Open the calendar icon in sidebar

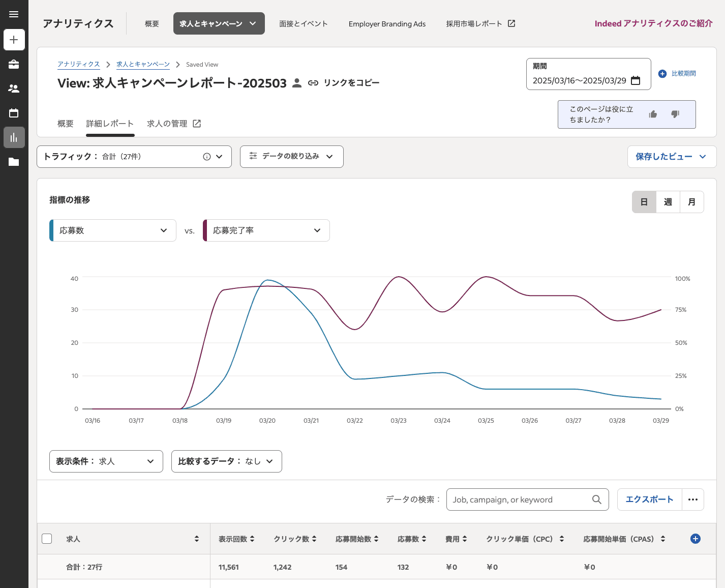point(14,113)
